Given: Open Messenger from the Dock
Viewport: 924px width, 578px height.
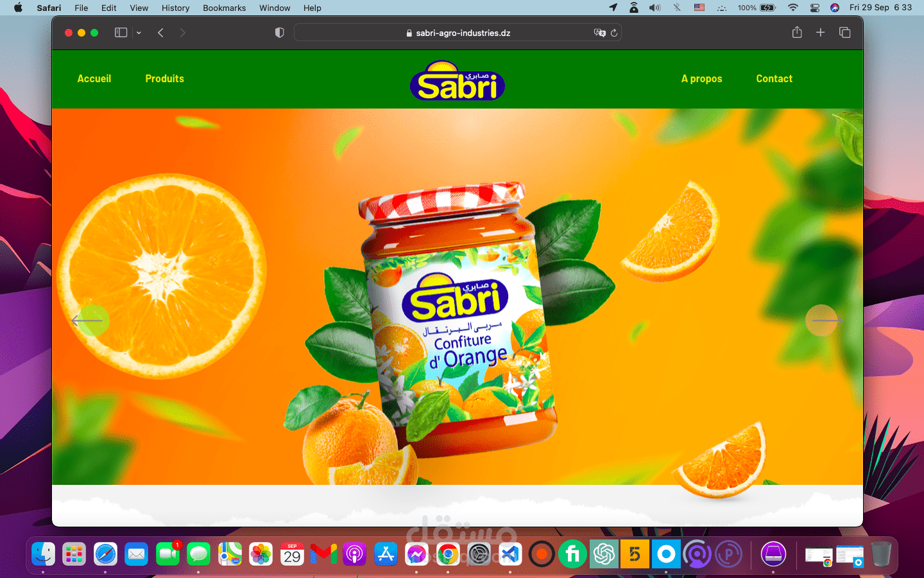Looking at the screenshot, I should 416,554.
